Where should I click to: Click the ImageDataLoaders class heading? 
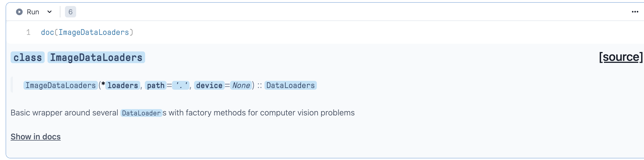pos(96,57)
